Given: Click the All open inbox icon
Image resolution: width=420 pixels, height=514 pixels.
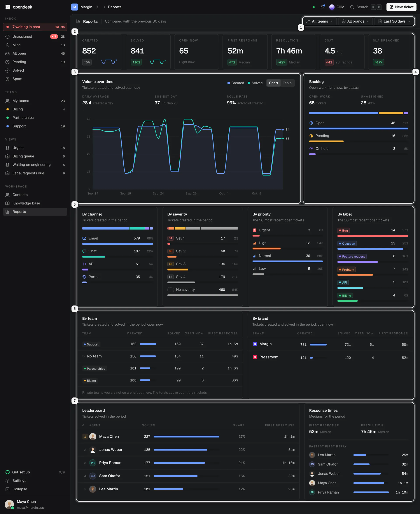Looking at the screenshot, I should point(7,53).
